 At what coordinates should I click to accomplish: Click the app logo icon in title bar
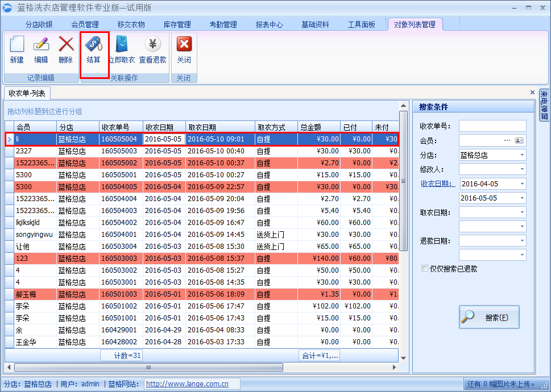7,8
